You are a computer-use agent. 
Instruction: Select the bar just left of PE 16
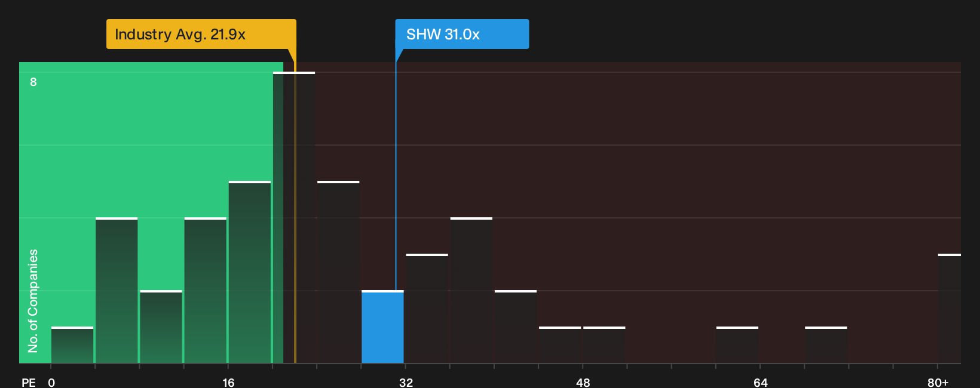tap(206, 291)
